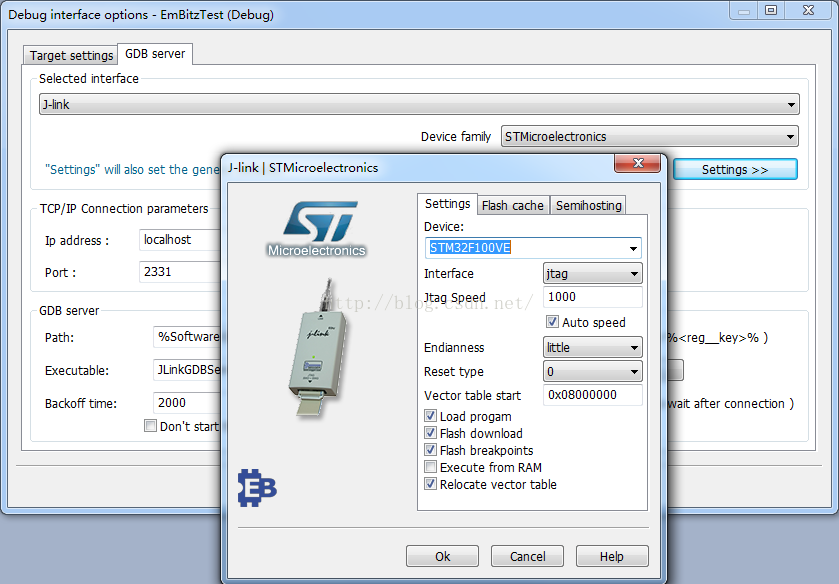Select the GDB server tab
839x584 pixels.
coord(155,54)
